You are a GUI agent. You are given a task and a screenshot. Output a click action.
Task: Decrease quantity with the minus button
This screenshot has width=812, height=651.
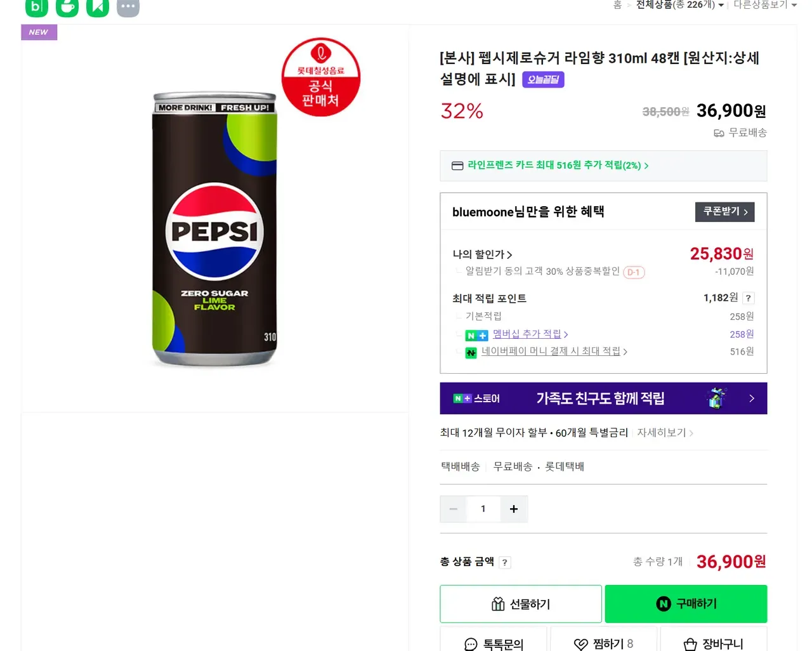pyautogui.click(x=453, y=509)
